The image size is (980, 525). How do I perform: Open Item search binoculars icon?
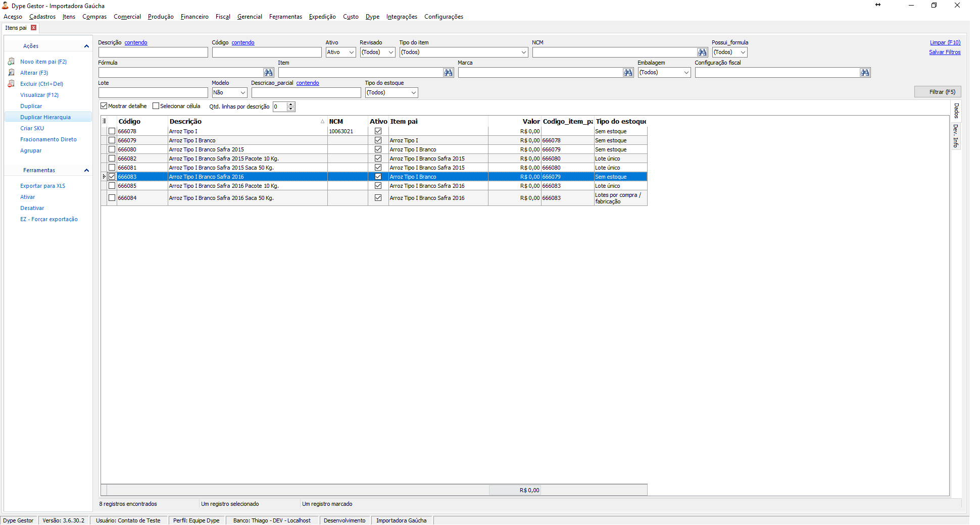pyautogui.click(x=448, y=73)
